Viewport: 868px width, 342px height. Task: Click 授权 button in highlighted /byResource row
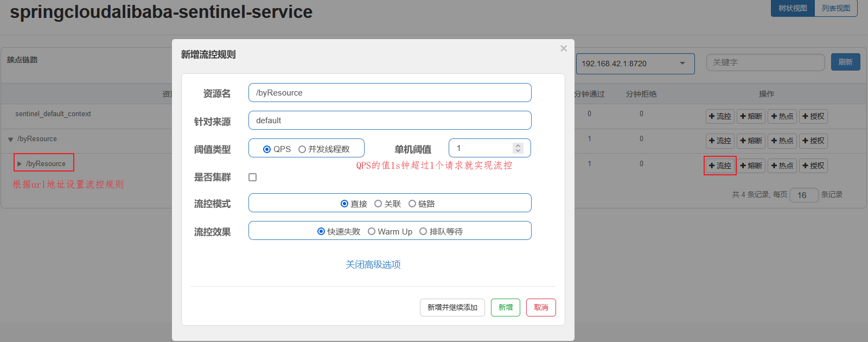pyautogui.click(x=813, y=166)
